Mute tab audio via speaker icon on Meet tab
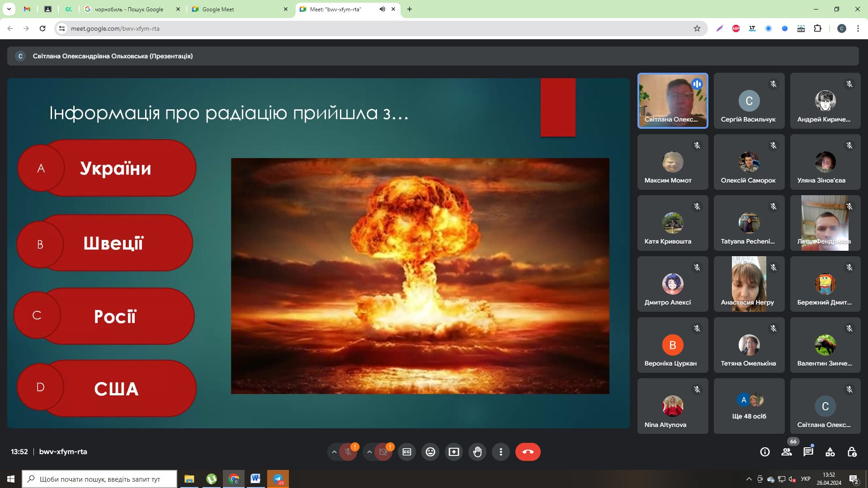 pos(382,9)
